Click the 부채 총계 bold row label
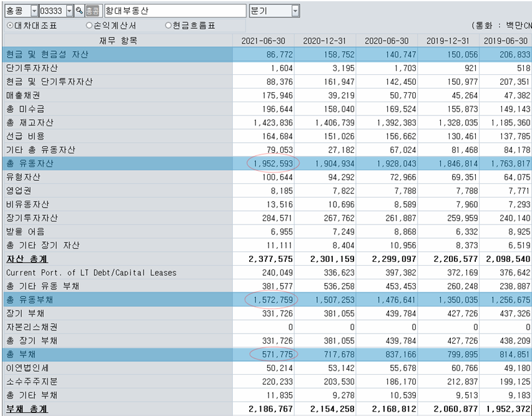 pyautogui.click(x=27, y=409)
